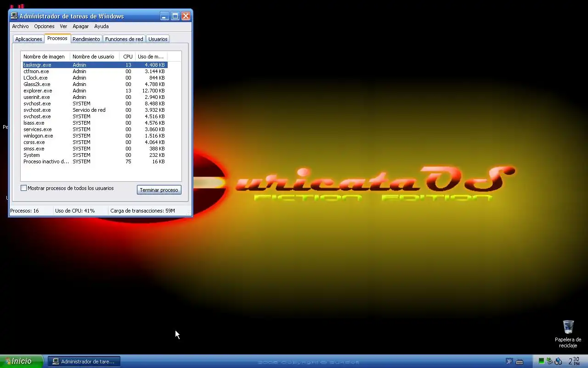Sort by Uso de memoria column header
588x368 pixels.
pos(151,57)
